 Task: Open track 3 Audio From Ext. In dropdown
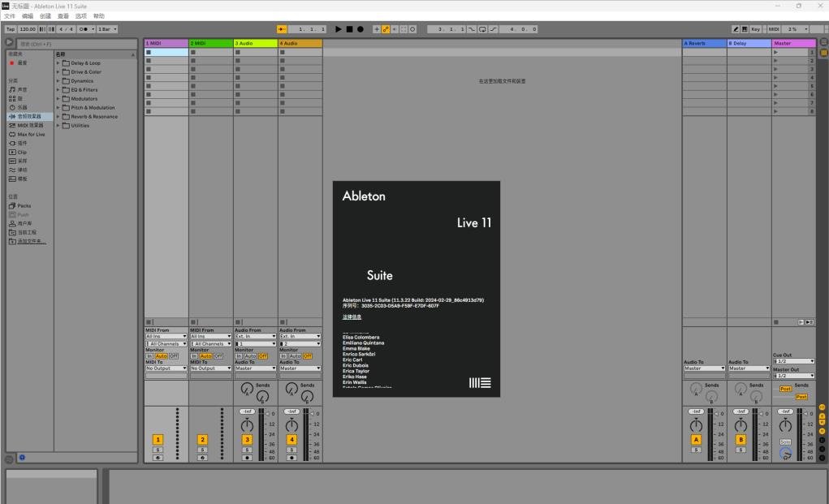click(x=256, y=337)
